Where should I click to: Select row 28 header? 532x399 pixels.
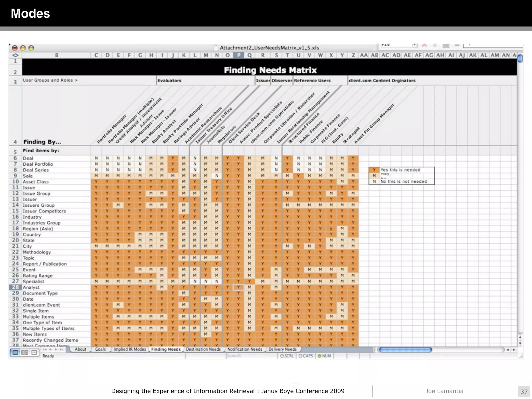click(x=15, y=287)
